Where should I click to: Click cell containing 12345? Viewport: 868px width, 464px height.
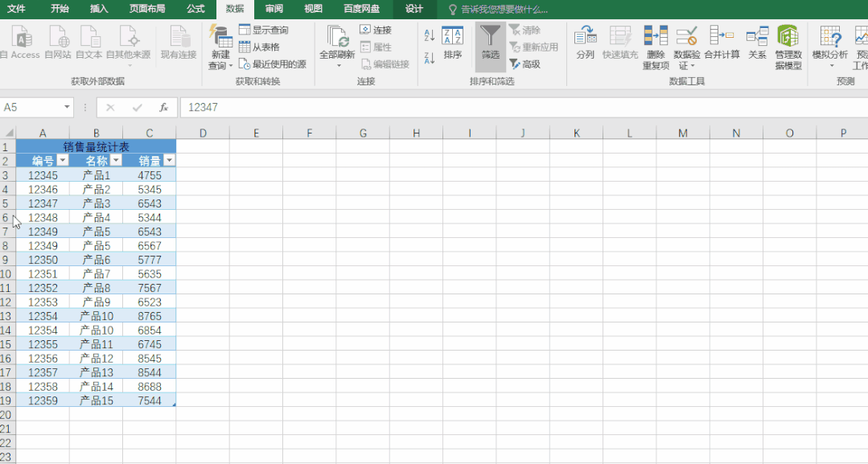(x=43, y=175)
